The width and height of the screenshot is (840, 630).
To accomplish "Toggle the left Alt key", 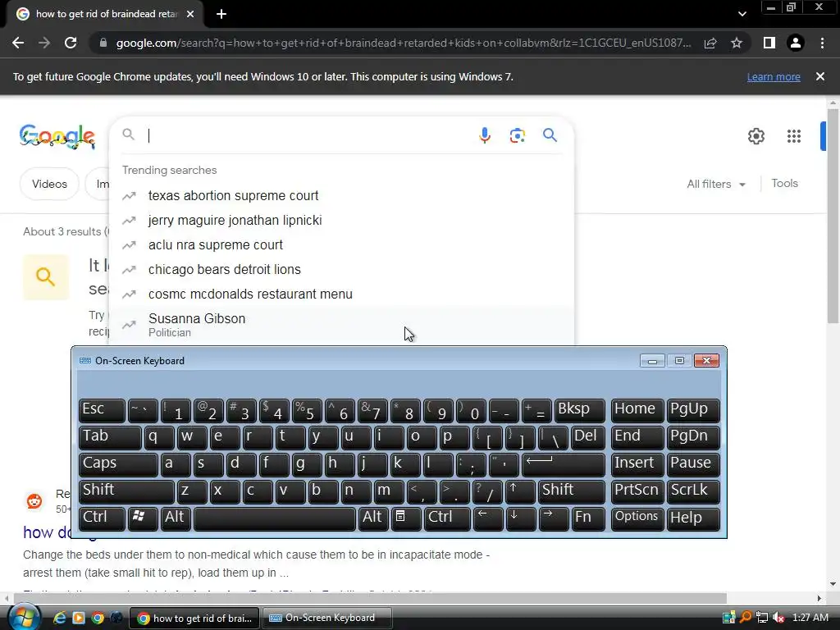I will coord(176,518).
